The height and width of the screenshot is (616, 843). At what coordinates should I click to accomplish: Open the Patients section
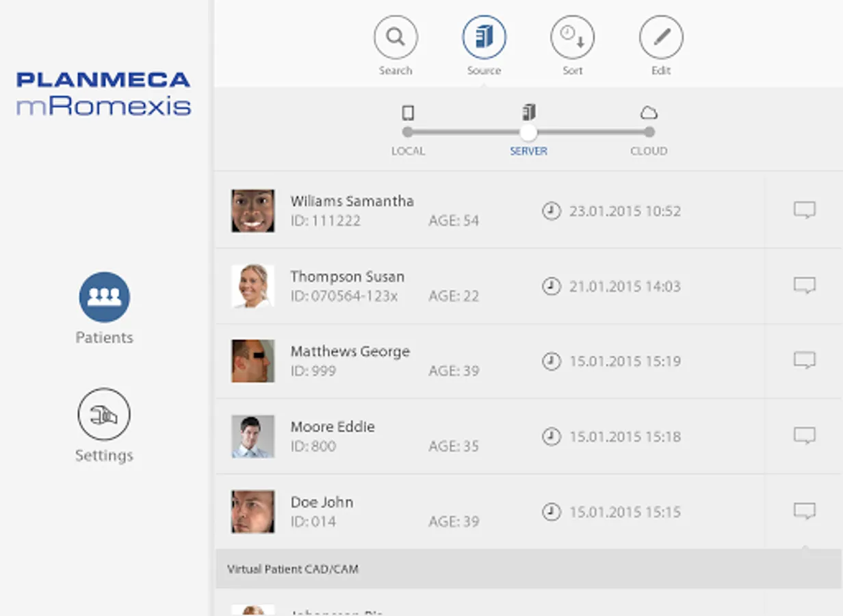(104, 297)
